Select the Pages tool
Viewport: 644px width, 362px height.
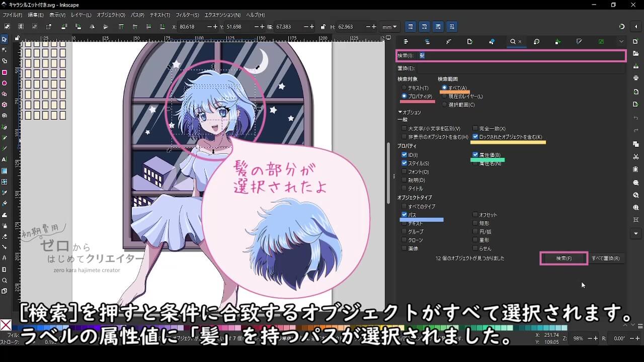click(5, 291)
